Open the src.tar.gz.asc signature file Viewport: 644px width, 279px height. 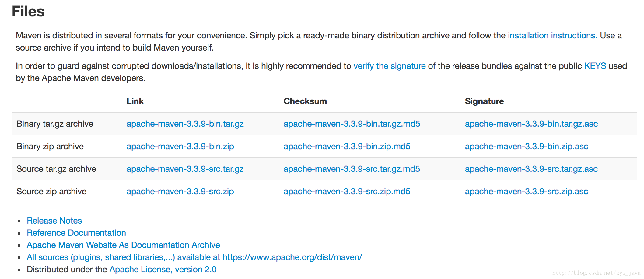click(531, 169)
